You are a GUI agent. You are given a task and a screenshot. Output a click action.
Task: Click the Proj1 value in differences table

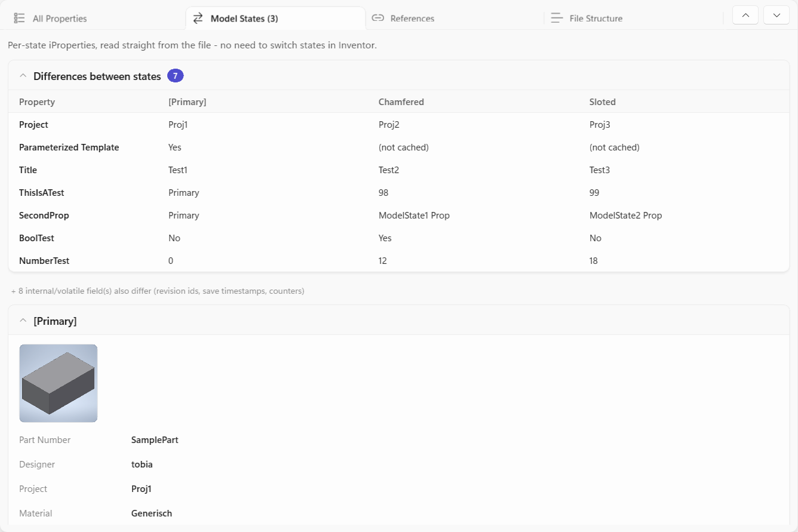pos(178,125)
